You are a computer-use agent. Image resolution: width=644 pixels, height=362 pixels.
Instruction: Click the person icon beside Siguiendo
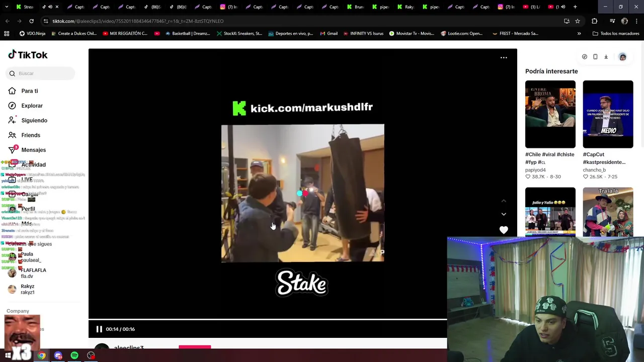point(12,121)
